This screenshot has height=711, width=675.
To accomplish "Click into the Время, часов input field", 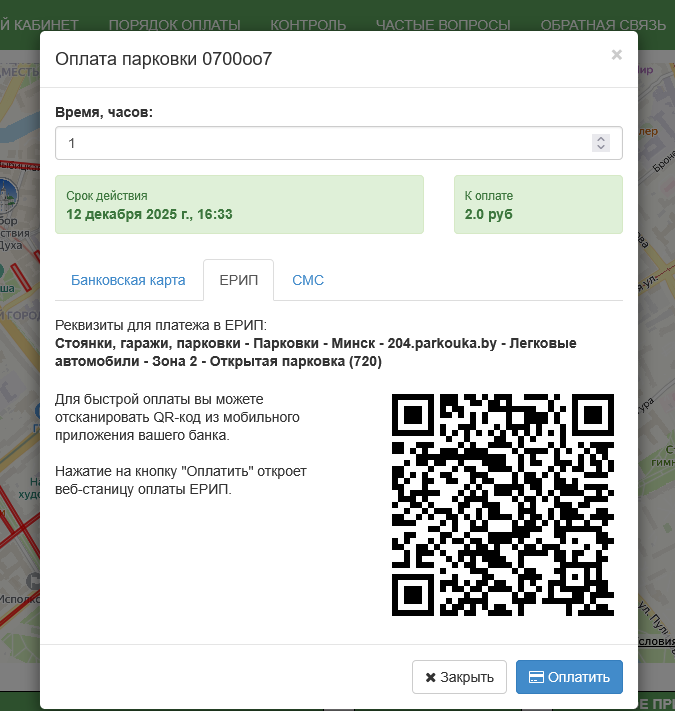I will tap(320, 143).
